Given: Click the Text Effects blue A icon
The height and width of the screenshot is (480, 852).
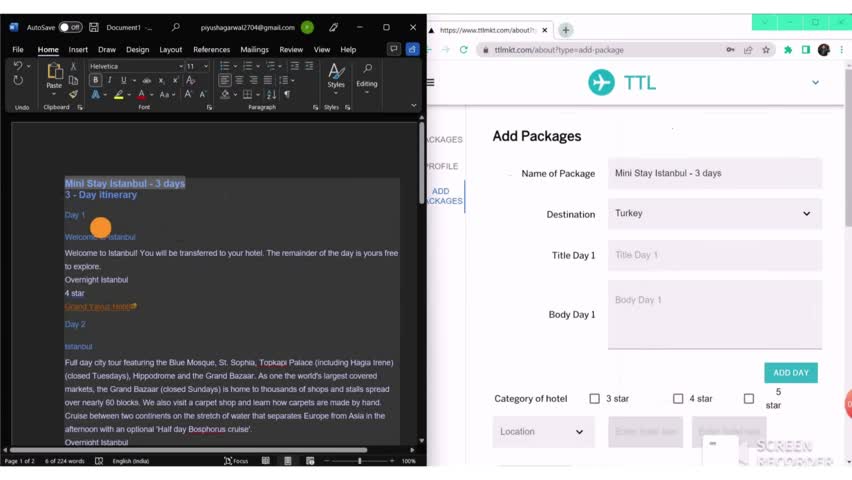Looking at the screenshot, I should pos(96,95).
